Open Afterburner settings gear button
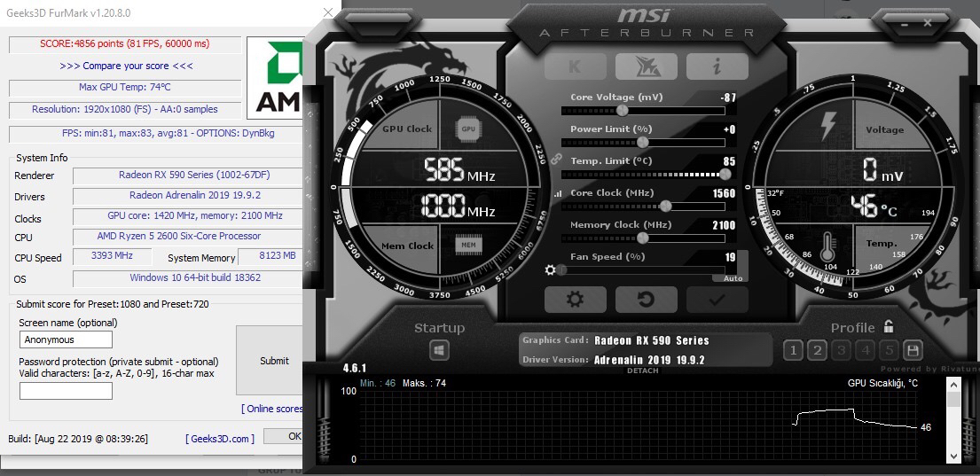This screenshot has width=980, height=476. [x=575, y=300]
